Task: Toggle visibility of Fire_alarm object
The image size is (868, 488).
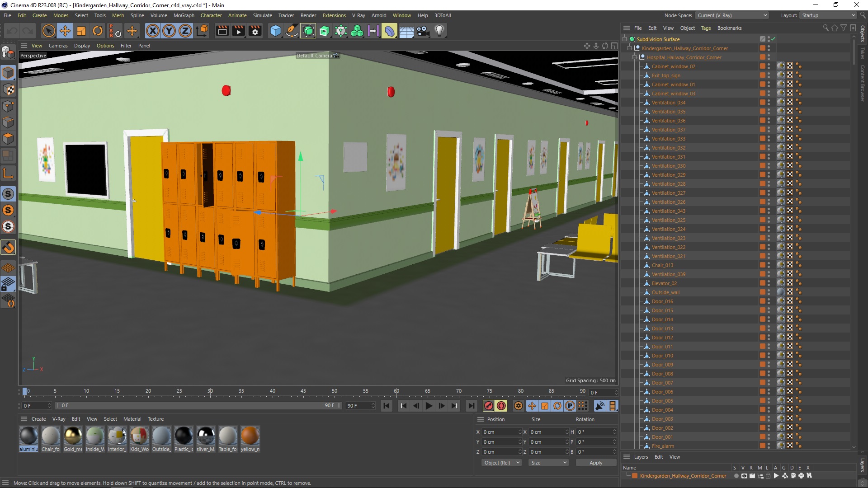Action: (x=769, y=445)
